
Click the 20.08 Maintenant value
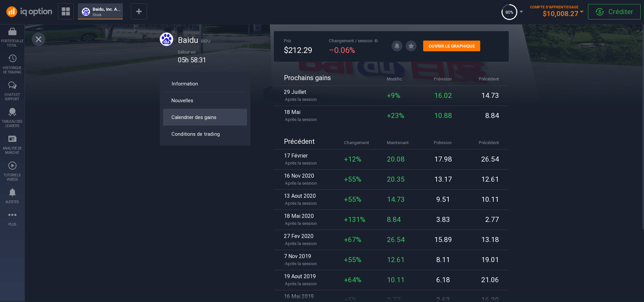point(396,159)
